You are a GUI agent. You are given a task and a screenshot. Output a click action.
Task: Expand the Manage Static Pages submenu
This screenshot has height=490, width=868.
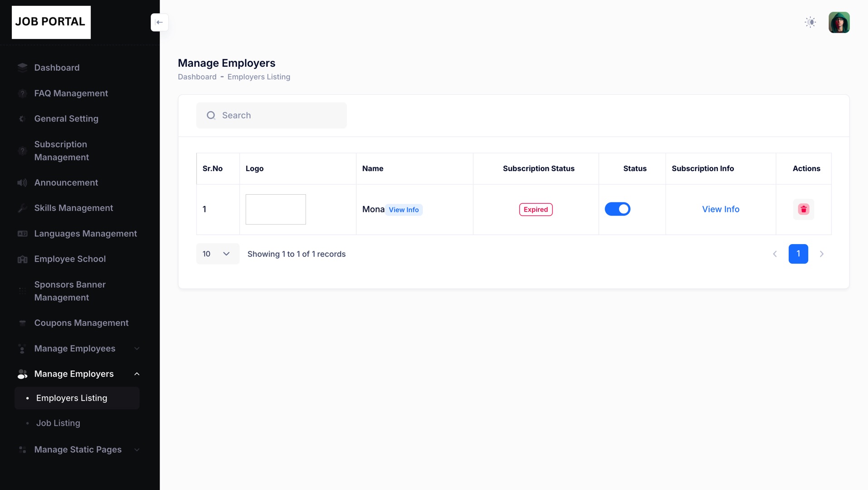point(136,450)
